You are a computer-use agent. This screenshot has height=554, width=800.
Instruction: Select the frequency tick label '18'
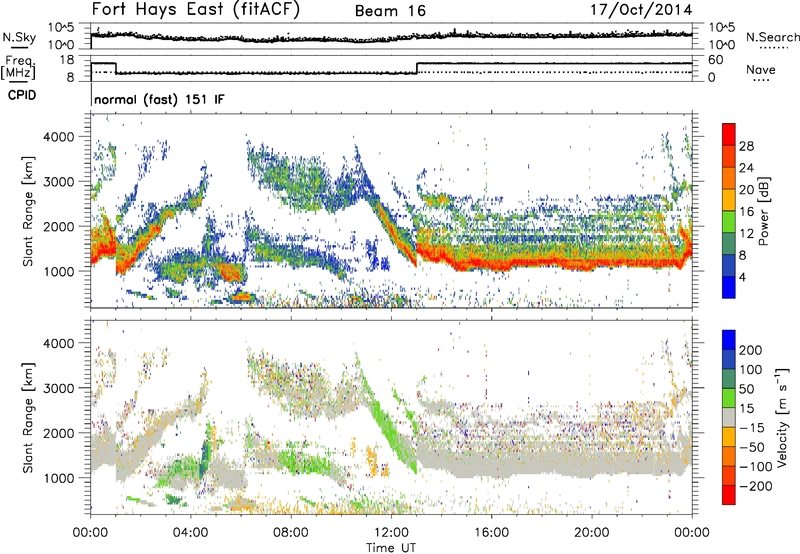[x=67, y=60]
